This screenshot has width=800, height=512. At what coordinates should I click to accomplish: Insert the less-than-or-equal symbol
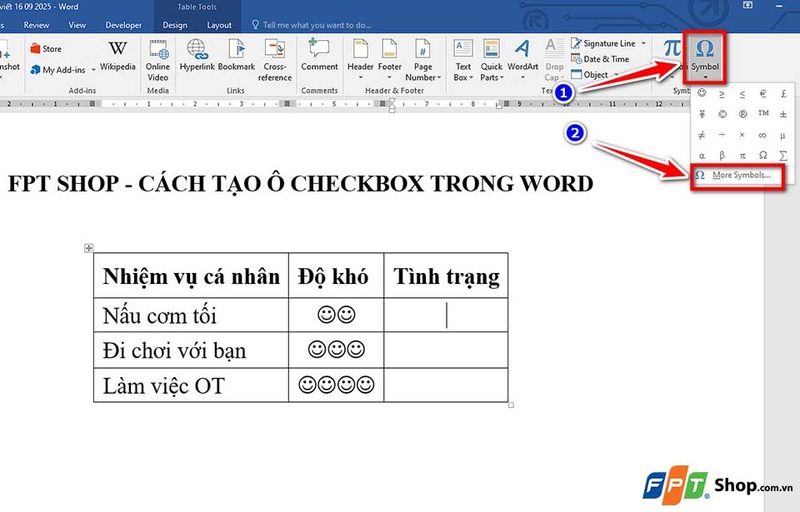tap(742, 93)
